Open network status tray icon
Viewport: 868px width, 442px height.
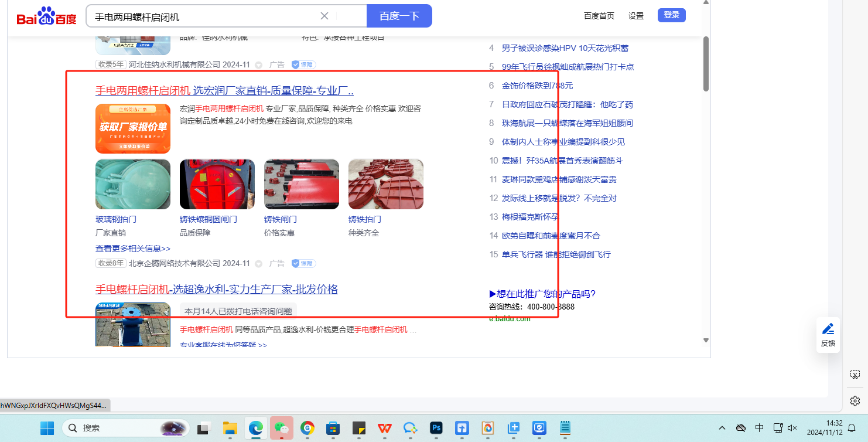coord(778,428)
